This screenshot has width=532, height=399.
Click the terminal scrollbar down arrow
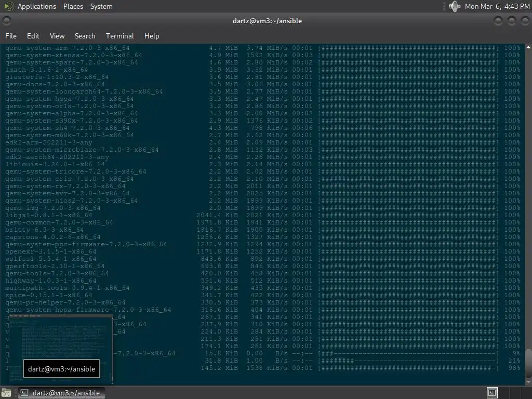point(528,382)
